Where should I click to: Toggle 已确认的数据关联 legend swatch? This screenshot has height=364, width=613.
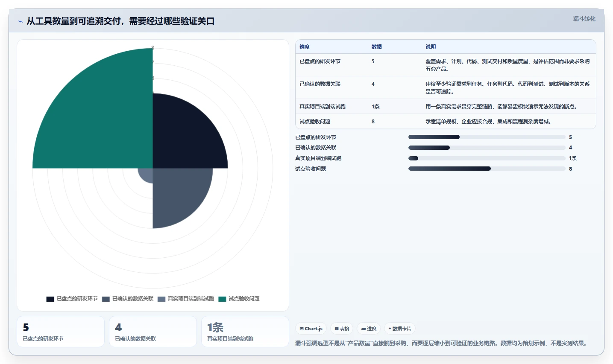pyautogui.click(x=106, y=299)
